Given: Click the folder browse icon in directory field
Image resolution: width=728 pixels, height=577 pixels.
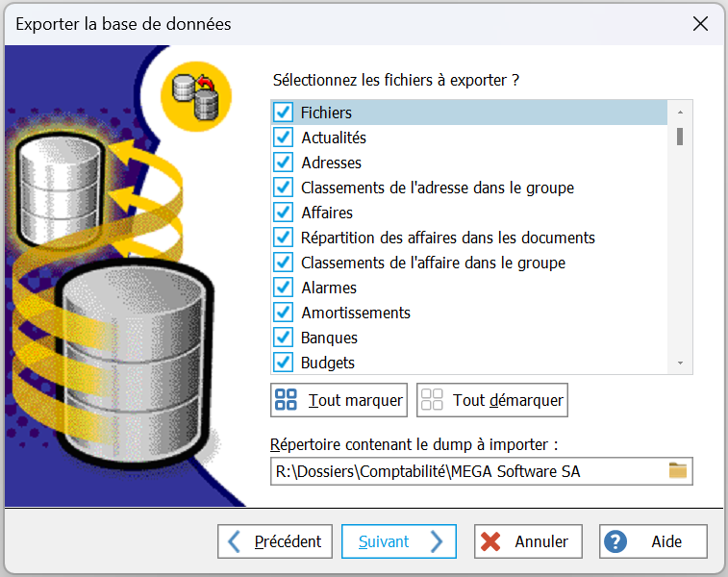Looking at the screenshot, I should click(x=679, y=471).
